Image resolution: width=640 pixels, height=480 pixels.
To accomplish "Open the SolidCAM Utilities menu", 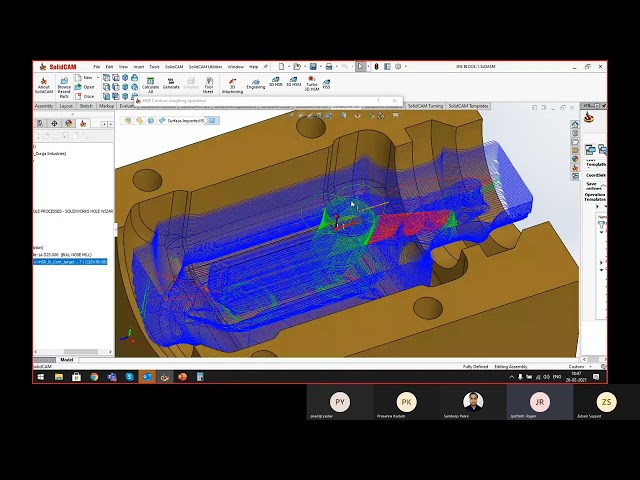I will pyautogui.click(x=205, y=67).
